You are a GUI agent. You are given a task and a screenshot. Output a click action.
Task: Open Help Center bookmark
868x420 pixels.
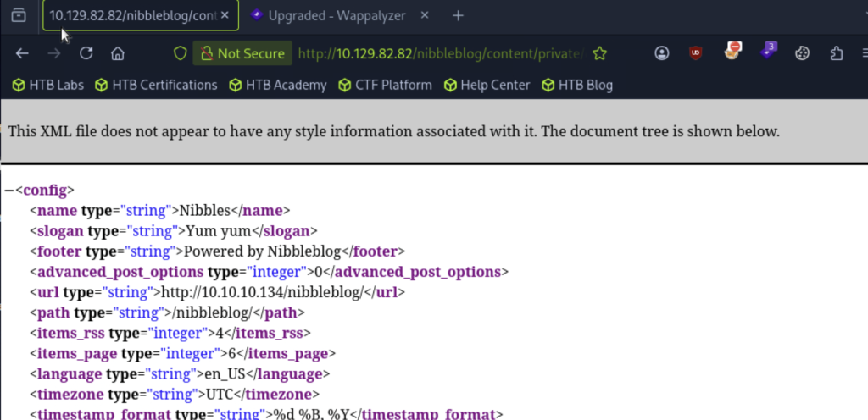click(x=487, y=86)
